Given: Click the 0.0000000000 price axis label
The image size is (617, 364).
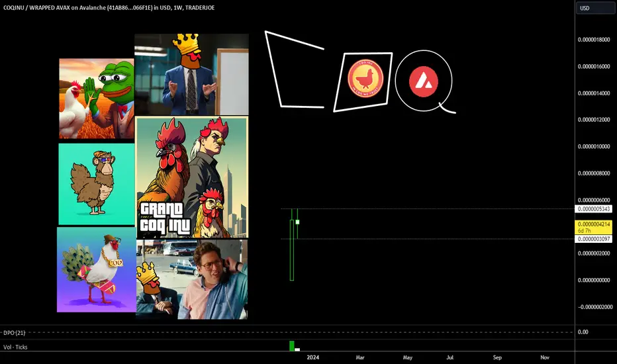Looking at the screenshot, I should coord(594,280).
